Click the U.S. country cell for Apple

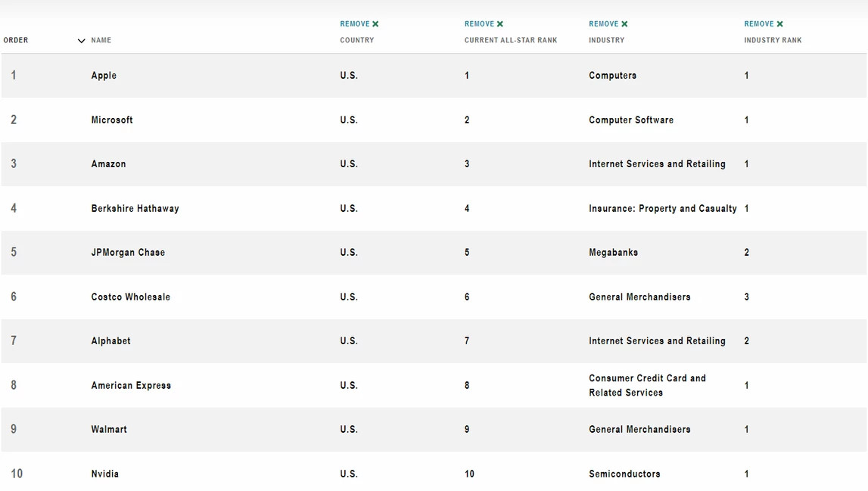(349, 76)
